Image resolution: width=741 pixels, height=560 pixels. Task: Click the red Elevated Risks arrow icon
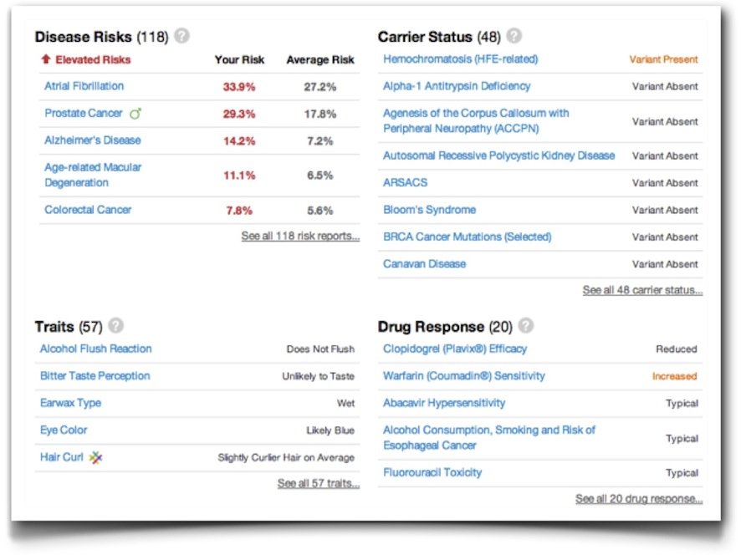click(x=46, y=60)
